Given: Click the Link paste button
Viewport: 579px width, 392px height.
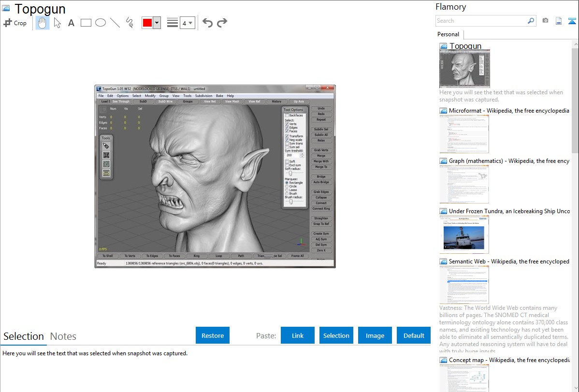Looking at the screenshot, I should click(x=298, y=335).
